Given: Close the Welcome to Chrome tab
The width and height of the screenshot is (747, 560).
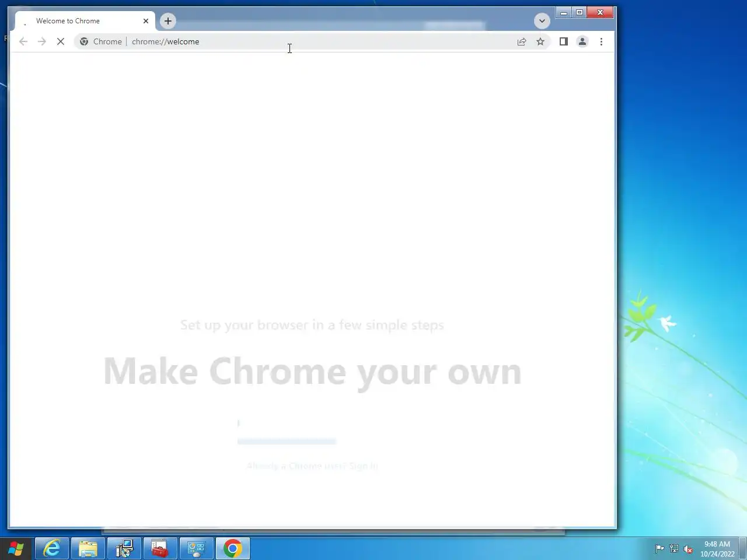Looking at the screenshot, I should [x=146, y=21].
